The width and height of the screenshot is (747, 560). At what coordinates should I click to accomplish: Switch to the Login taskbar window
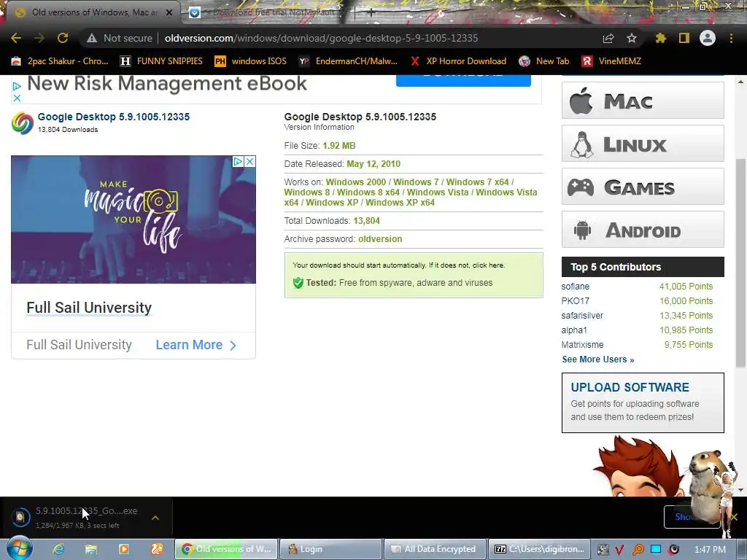click(331, 549)
